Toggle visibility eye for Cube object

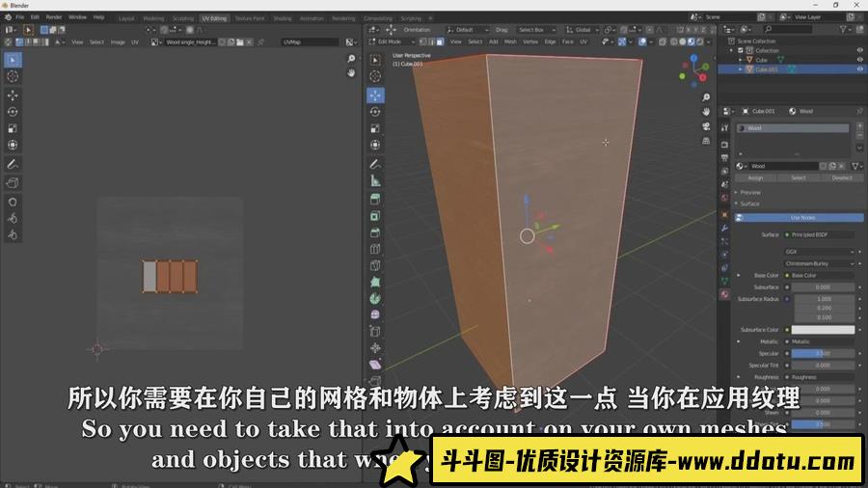coord(859,60)
